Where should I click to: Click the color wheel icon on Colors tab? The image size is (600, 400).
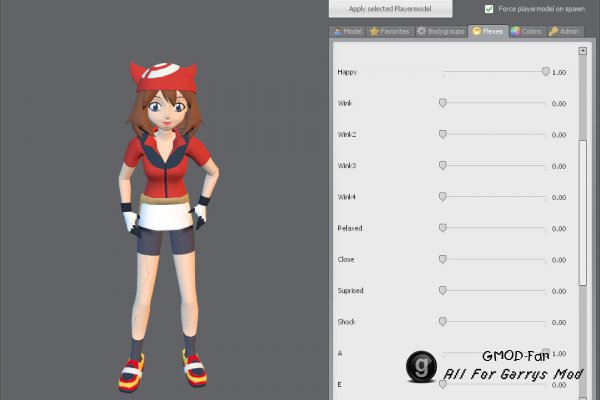point(515,31)
